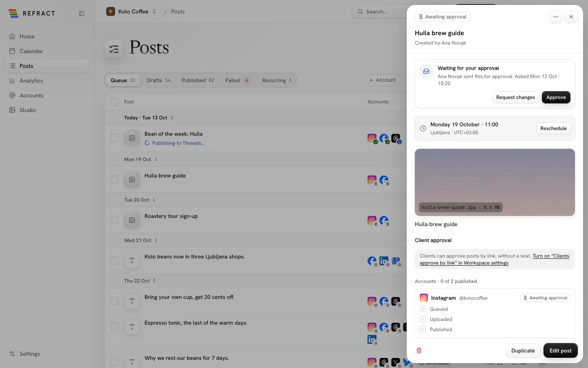Click Duplicate button
This screenshot has width=588, height=368.
pyautogui.click(x=523, y=350)
